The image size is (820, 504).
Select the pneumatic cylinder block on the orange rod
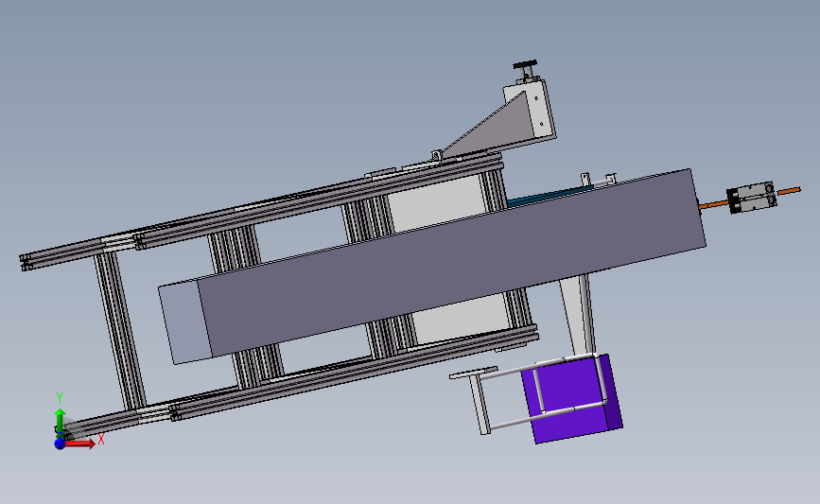pos(752,198)
